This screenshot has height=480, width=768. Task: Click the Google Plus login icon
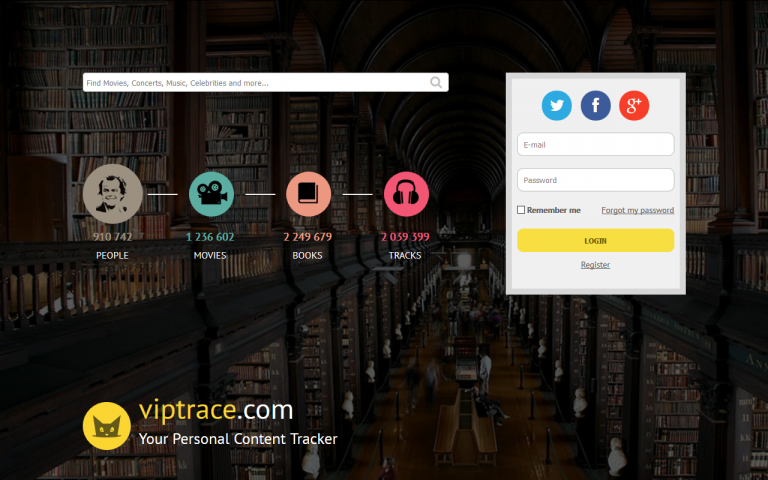634,105
